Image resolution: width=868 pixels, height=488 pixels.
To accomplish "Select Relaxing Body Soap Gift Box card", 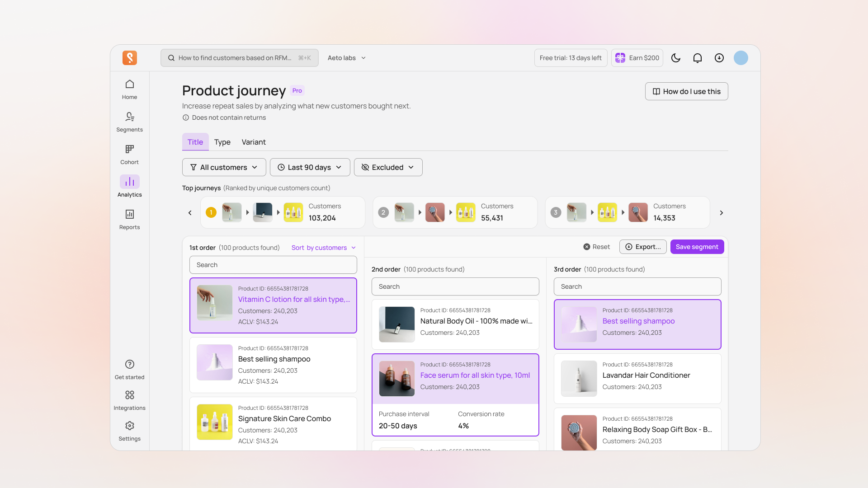I will 637,429.
